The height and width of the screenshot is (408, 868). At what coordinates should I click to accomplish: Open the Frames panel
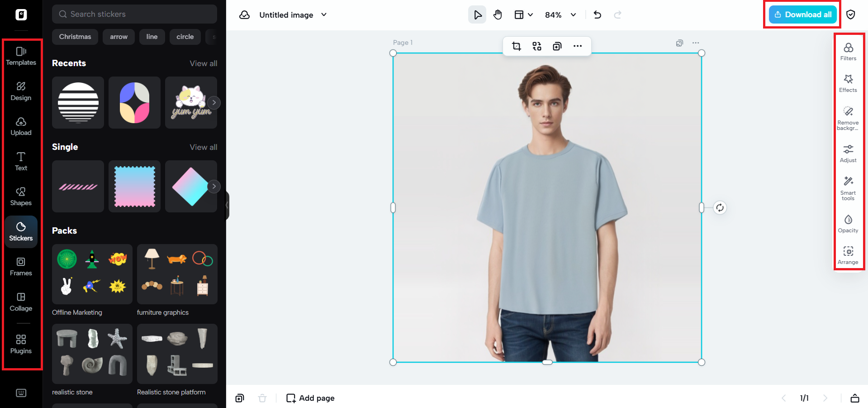coord(21,266)
